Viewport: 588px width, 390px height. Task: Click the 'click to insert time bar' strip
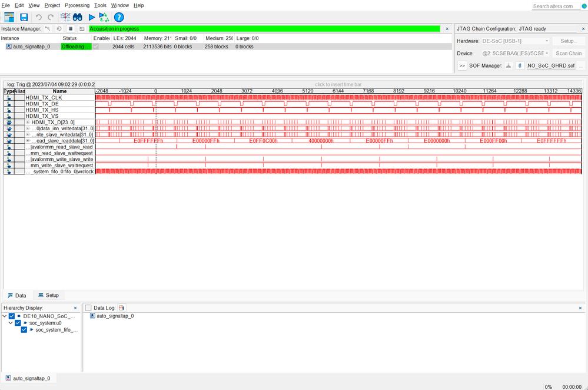click(x=338, y=84)
